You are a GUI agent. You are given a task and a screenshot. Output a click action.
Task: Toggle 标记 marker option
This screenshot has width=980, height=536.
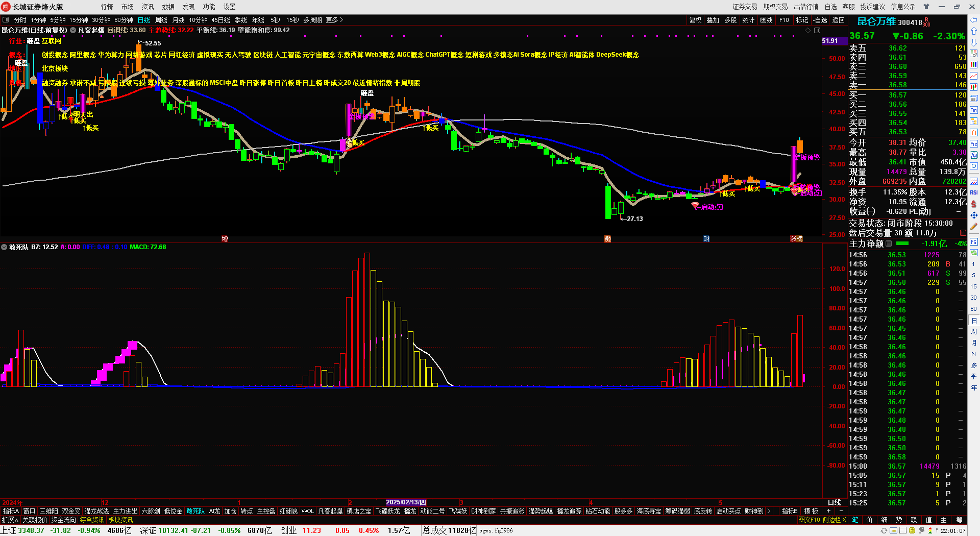[802, 20]
